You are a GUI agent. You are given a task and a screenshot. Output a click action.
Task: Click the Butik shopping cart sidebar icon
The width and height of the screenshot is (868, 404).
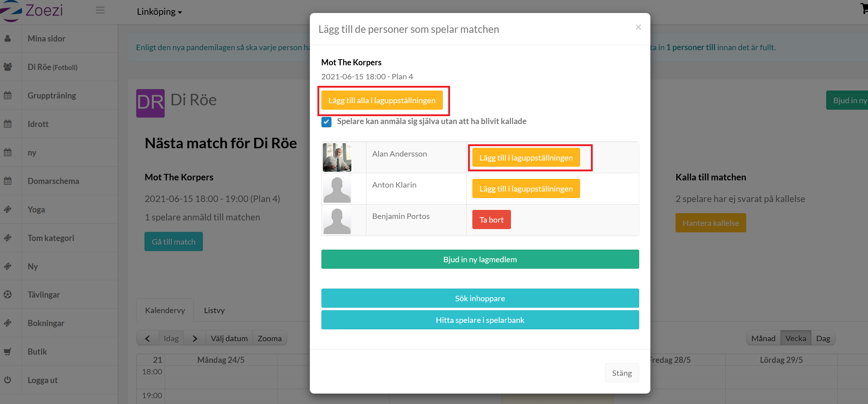[x=8, y=352]
